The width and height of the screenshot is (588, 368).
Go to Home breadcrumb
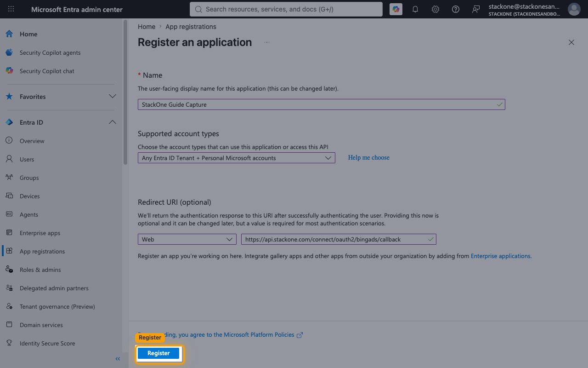click(147, 27)
